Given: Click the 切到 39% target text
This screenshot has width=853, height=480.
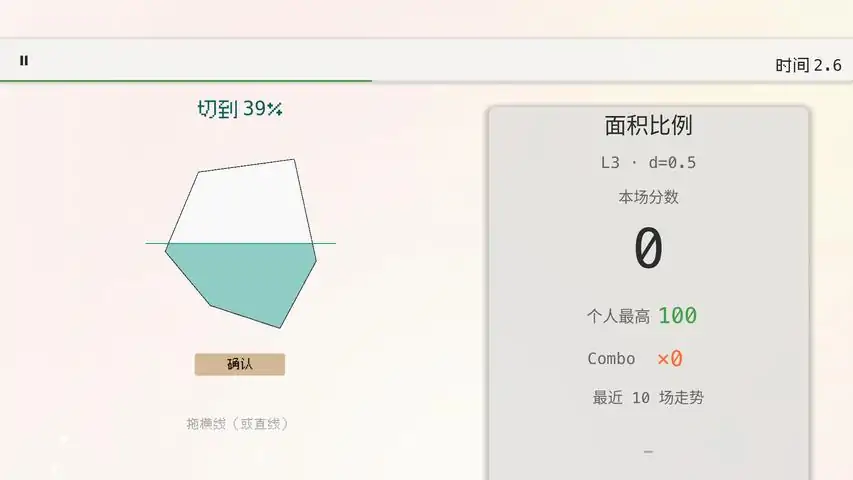Looking at the screenshot, I should click(240, 109).
